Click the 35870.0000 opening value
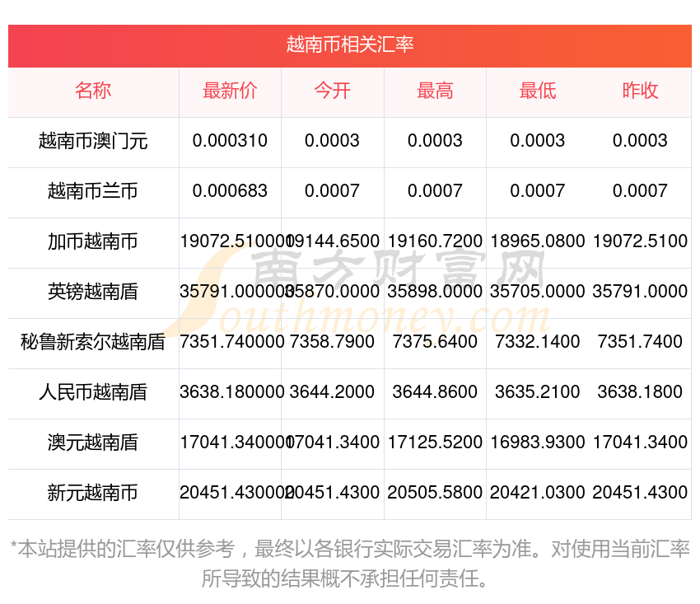 pyautogui.click(x=333, y=292)
